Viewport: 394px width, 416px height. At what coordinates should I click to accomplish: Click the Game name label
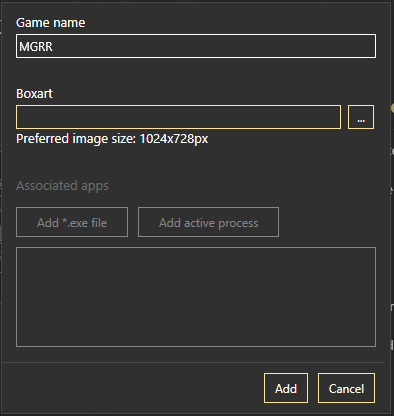click(x=51, y=23)
